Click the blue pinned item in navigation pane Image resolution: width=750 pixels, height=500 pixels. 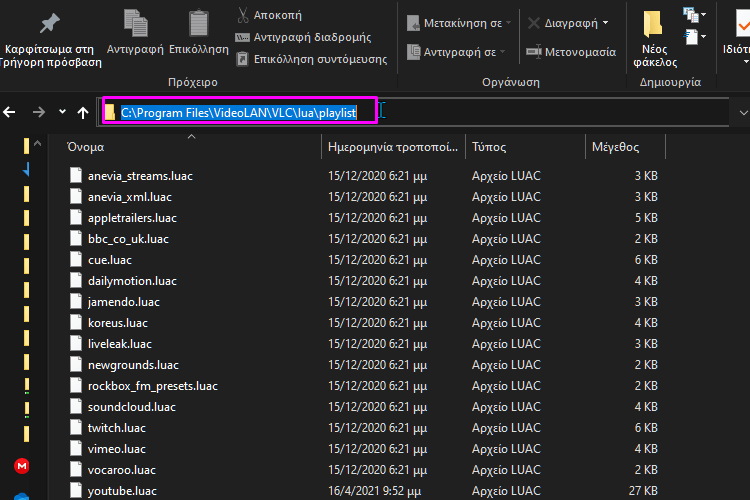[x=26, y=169]
